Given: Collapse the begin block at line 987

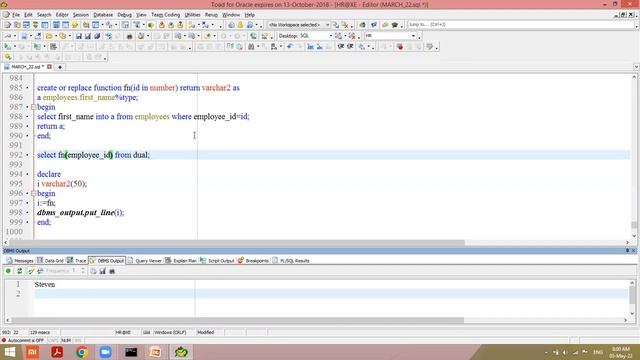Looking at the screenshot, I should 33,107.
